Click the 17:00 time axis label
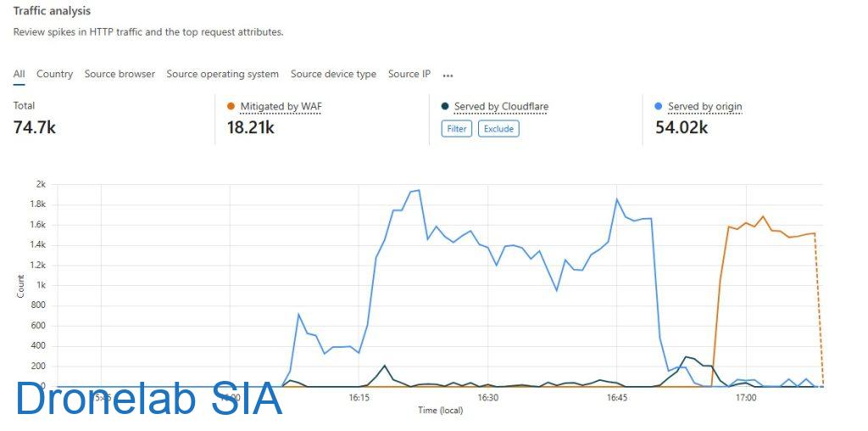 745,397
